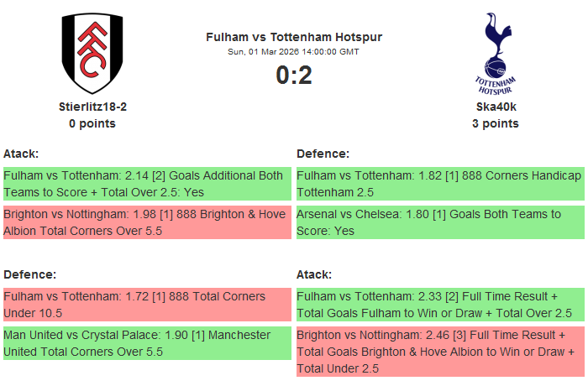588x386 pixels.
Task: Click the match date Sun, 01 Mar 2026
Action: point(294,52)
